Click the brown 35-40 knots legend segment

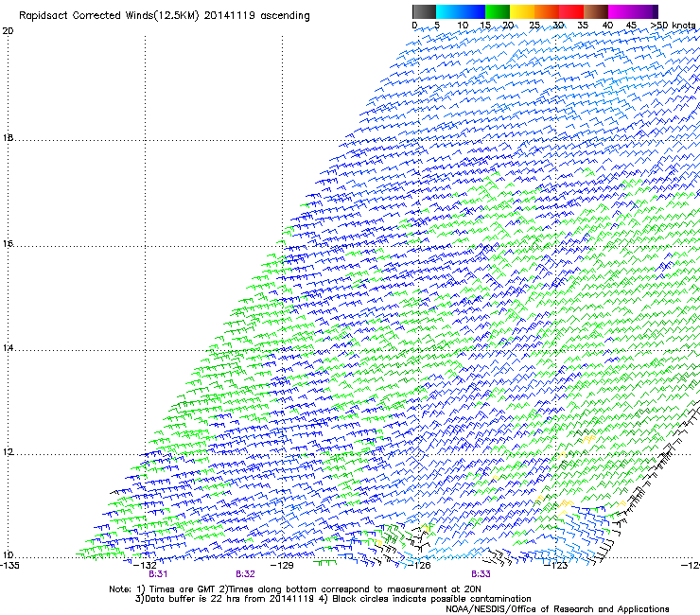[596, 11]
